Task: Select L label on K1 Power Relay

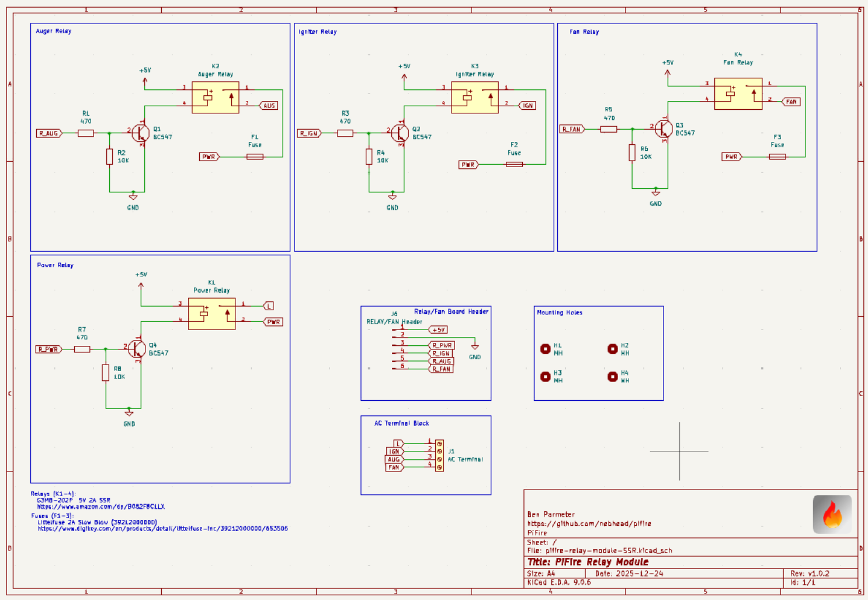Action: [269, 306]
